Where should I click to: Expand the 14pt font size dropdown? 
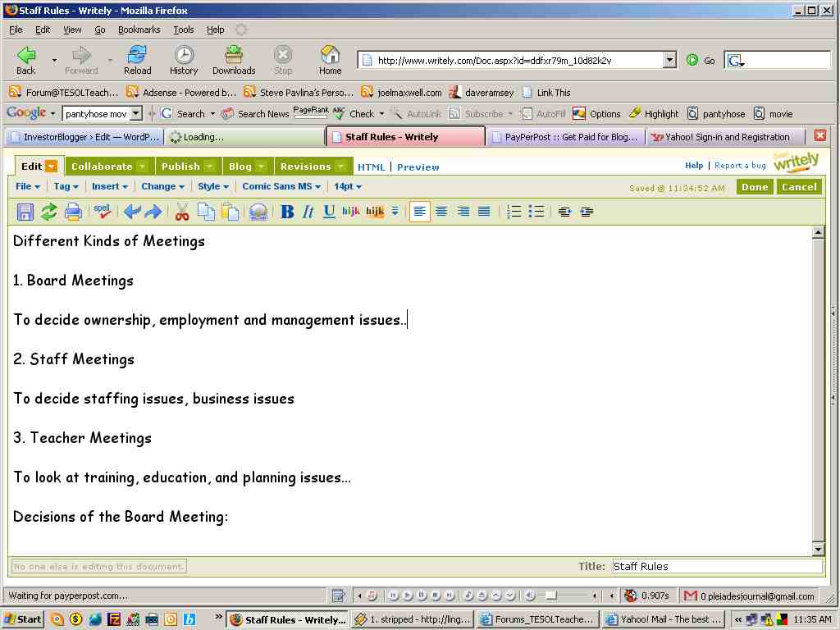(x=346, y=186)
